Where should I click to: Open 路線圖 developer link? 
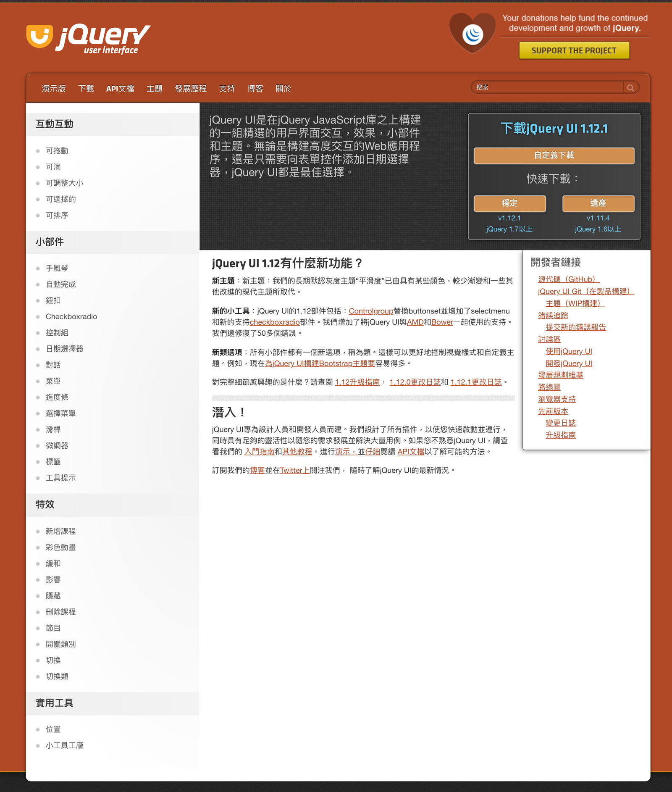pyautogui.click(x=549, y=387)
